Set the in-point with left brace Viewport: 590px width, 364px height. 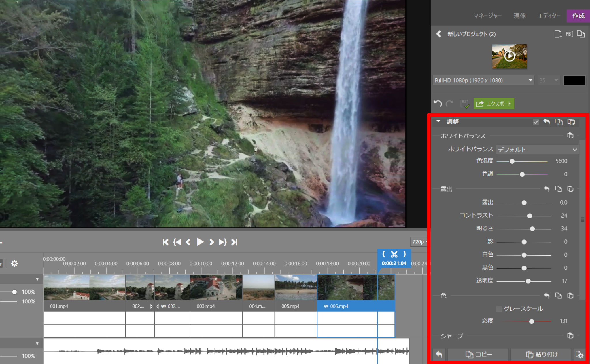pyautogui.click(x=383, y=254)
